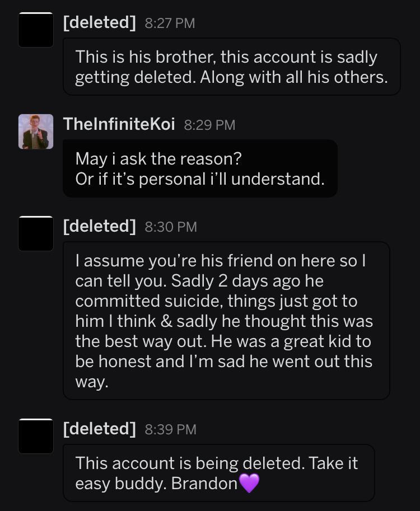Click the 8:39 PM timestamp
420x511 pixels.
[x=170, y=429]
